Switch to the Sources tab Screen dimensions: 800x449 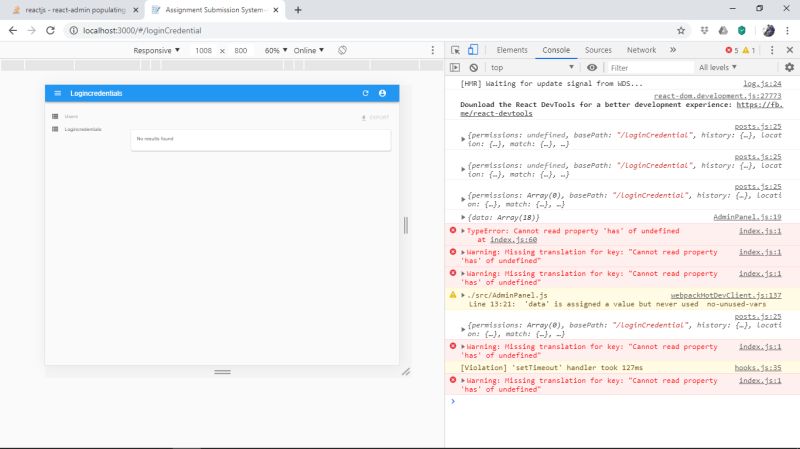click(598, 50)
